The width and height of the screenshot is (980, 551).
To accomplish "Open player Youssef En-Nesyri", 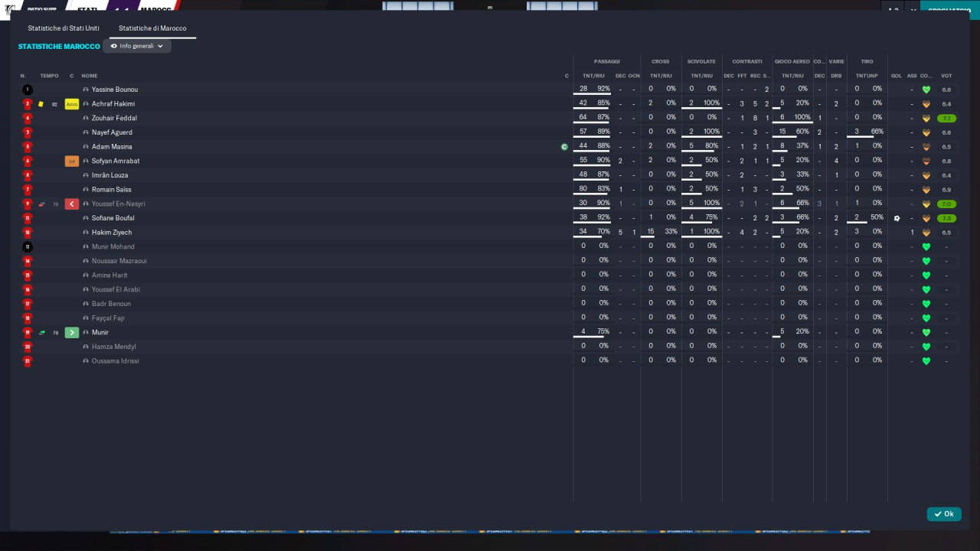I will [118, 204].
